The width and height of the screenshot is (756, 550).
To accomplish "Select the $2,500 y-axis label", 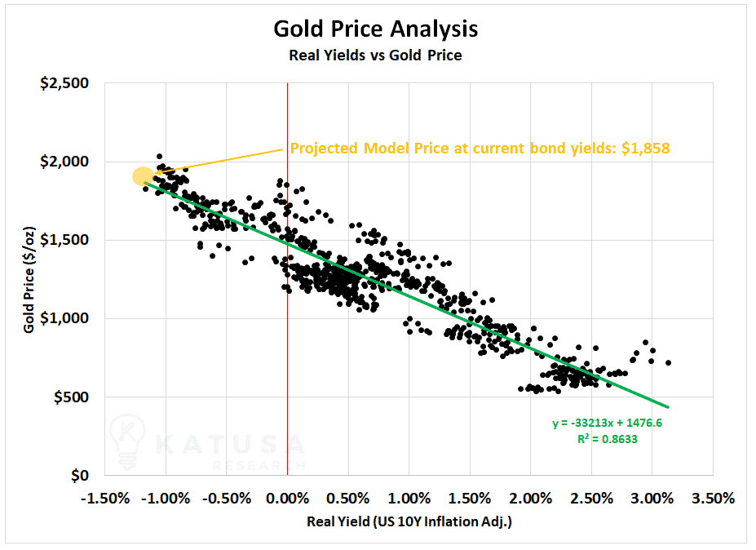I will click(64, 83).
